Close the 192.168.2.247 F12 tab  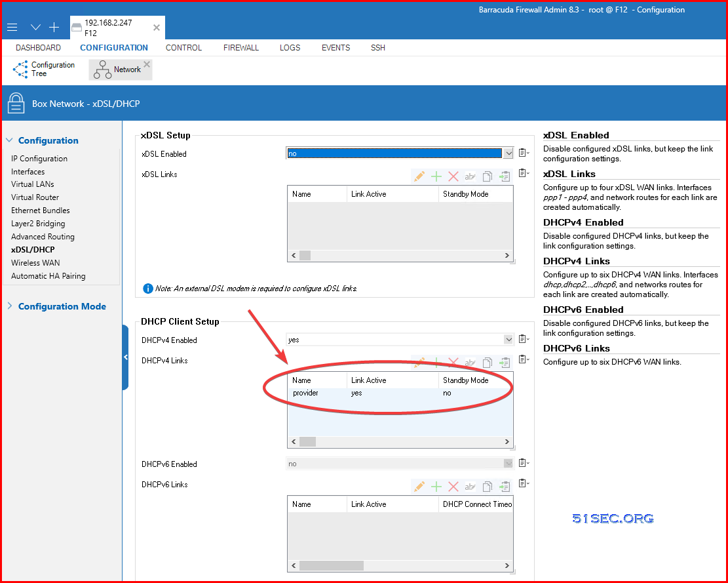157,28
